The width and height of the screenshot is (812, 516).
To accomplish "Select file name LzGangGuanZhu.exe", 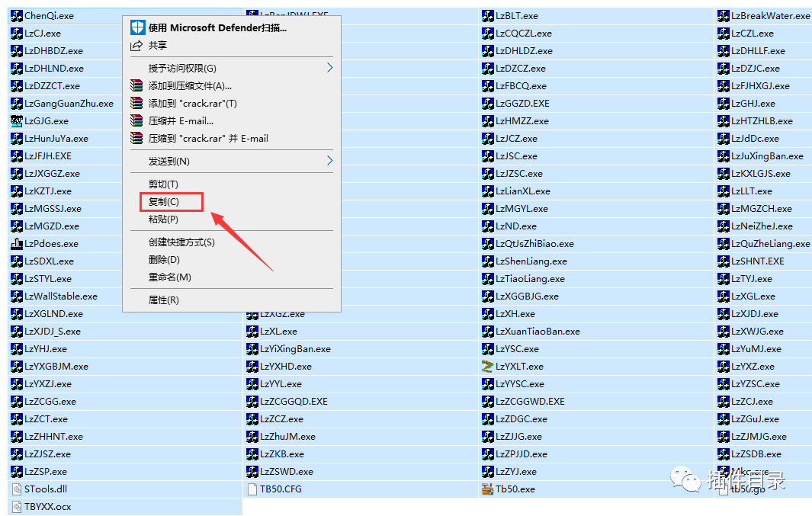I will pyautogui.click(x=69, y=104).
